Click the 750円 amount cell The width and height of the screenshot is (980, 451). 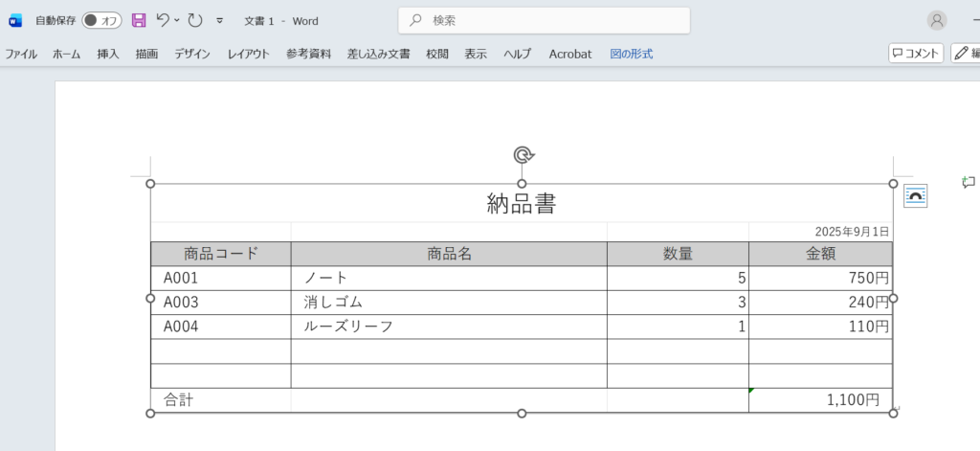pos(820,279)
